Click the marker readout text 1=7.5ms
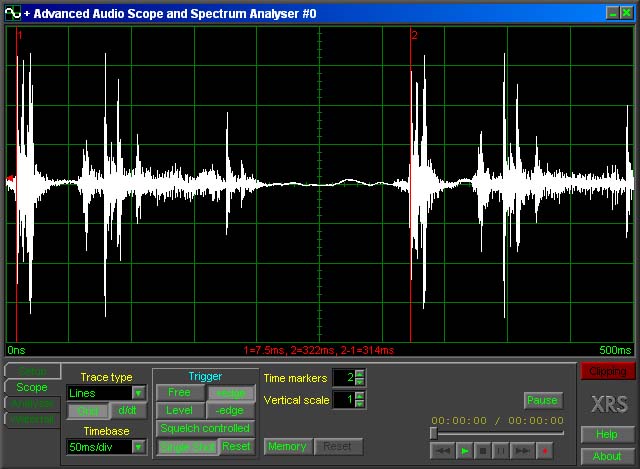Image resolution: width=640 pixels, height=469 pixels. pos(264,350)
